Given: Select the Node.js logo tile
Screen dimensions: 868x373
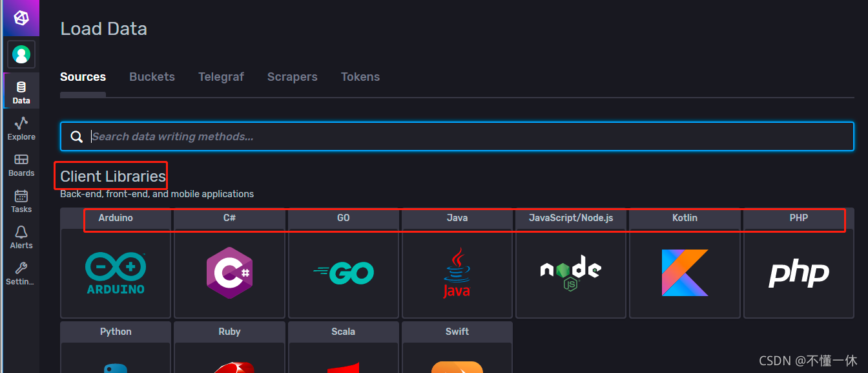Looking at the screenshot, I should pos(571,273).
